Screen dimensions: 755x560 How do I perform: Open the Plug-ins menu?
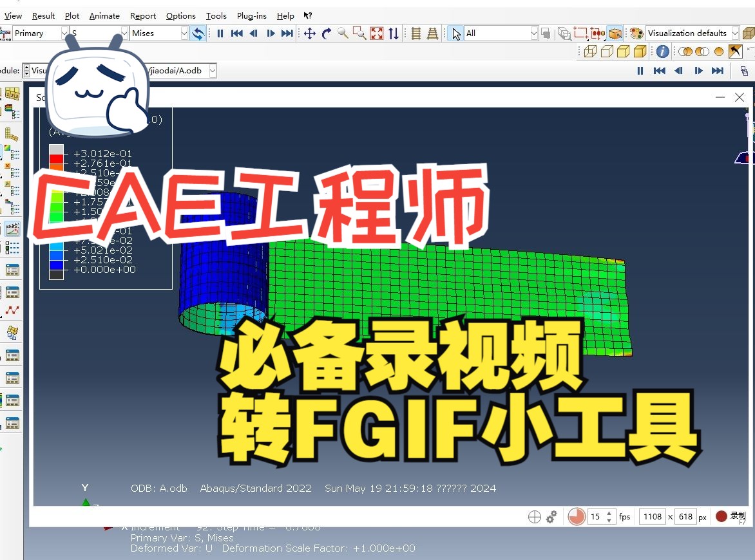pyautogui.click(x=251, y=16)
